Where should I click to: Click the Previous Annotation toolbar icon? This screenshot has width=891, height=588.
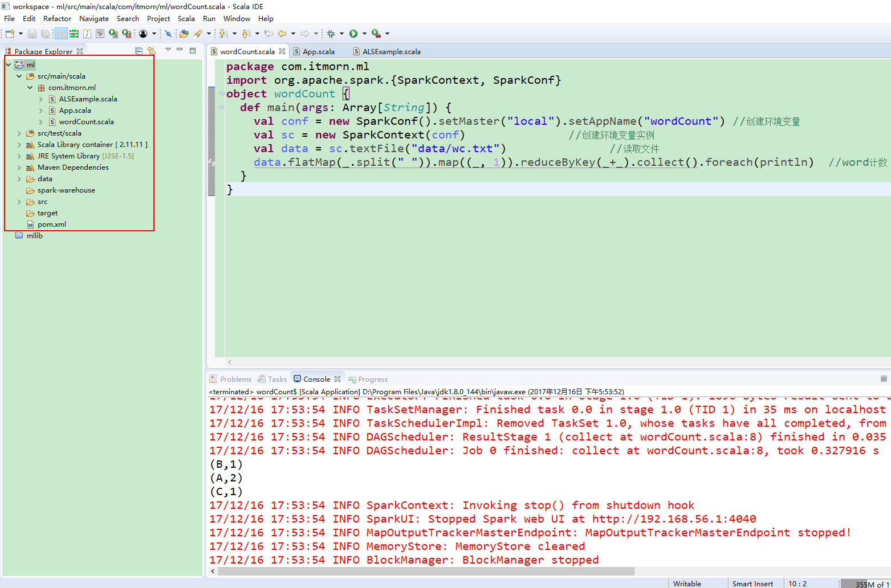point(245,34)
